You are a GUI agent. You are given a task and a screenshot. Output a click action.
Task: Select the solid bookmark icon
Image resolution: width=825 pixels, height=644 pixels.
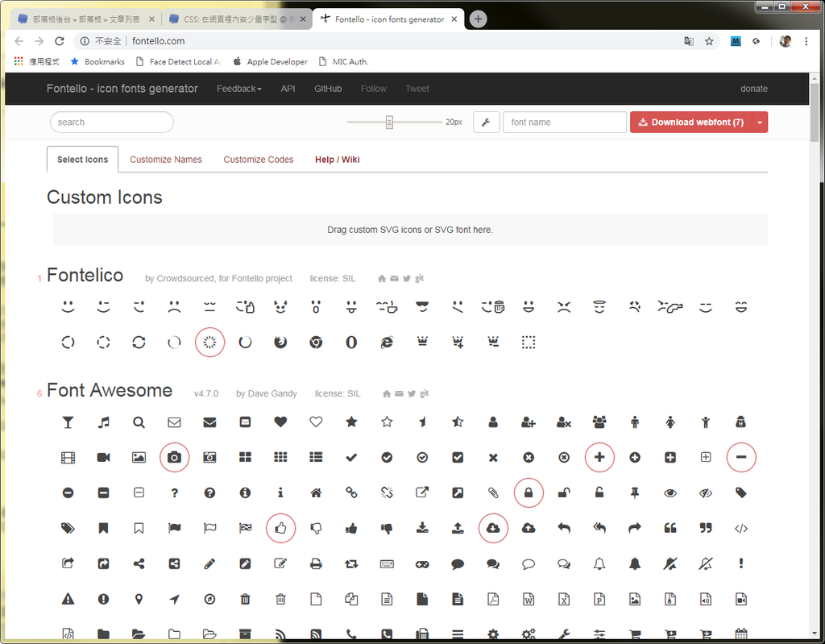point(104,528)
